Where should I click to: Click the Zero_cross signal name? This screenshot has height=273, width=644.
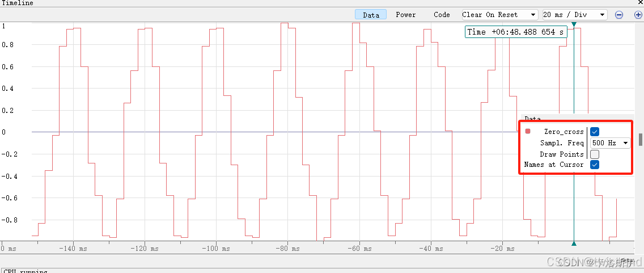click(564, 132)
